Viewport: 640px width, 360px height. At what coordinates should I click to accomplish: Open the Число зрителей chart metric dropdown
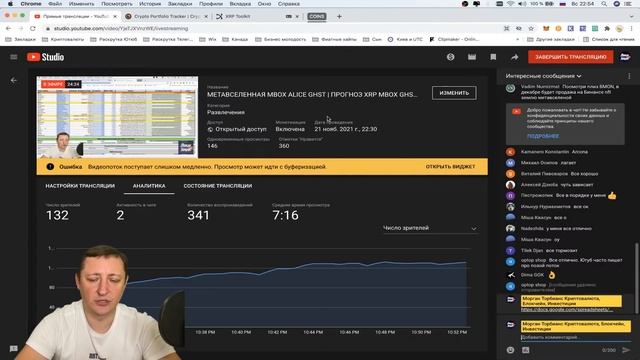point(429,228)
